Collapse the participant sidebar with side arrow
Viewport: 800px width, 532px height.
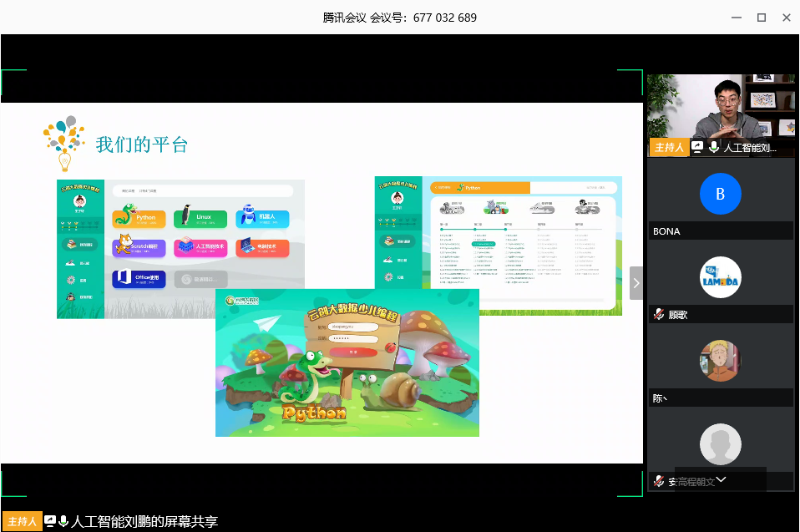(636, 283)
